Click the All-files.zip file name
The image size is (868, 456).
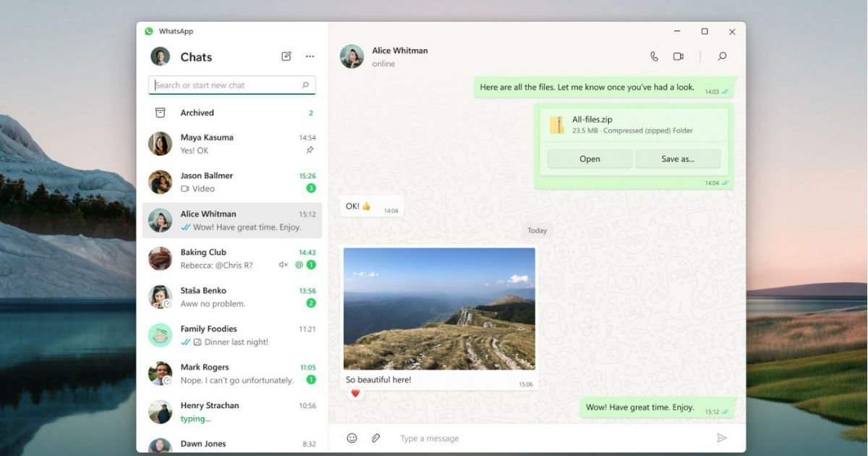pyautogui.click(x=592, y=119)
